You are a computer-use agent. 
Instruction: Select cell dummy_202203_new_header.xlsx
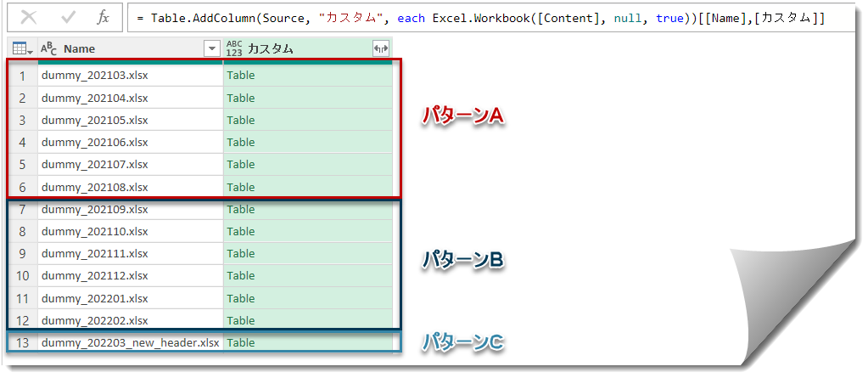click(x=130, y=343)
